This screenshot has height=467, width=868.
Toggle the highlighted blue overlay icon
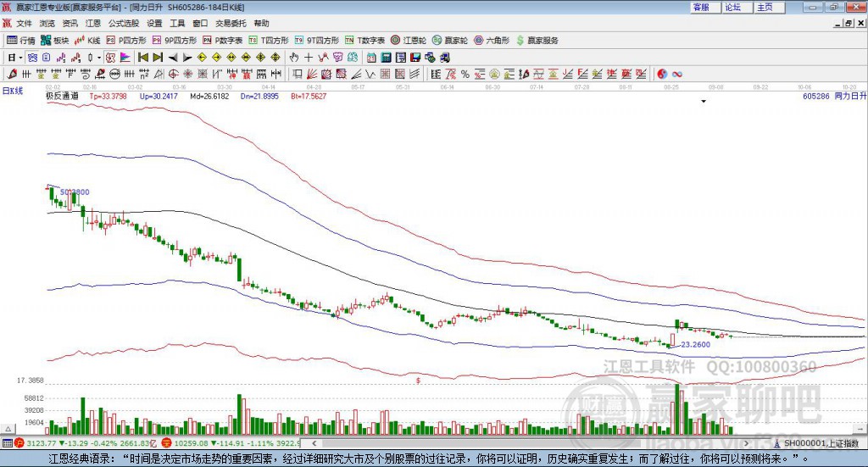[33, 58]
